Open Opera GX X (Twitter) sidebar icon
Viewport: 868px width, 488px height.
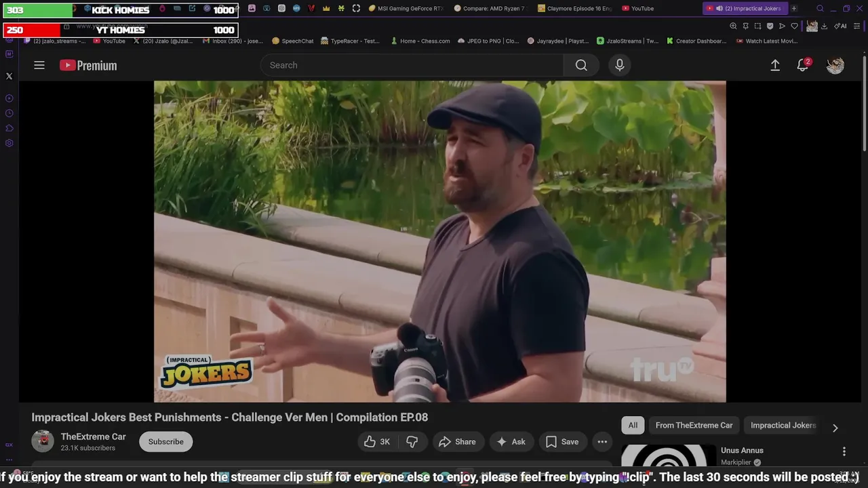9,76
